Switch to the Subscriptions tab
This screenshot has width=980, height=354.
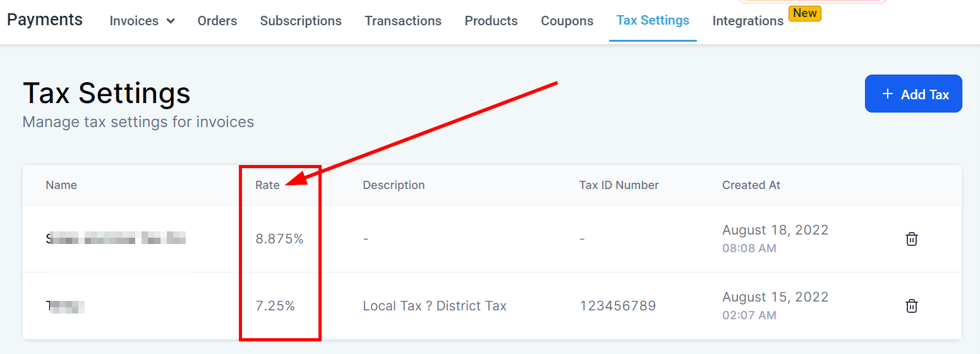[301, 21]
